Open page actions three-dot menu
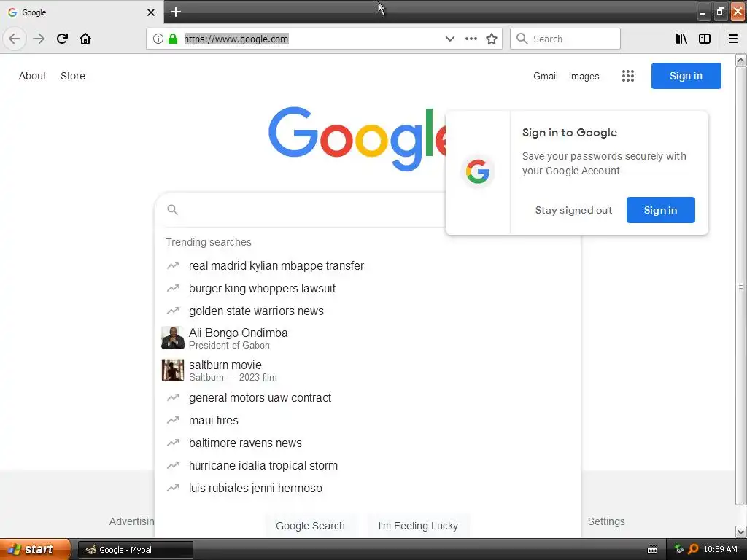Viewport: 747px width, 560px height. point(471,39)
